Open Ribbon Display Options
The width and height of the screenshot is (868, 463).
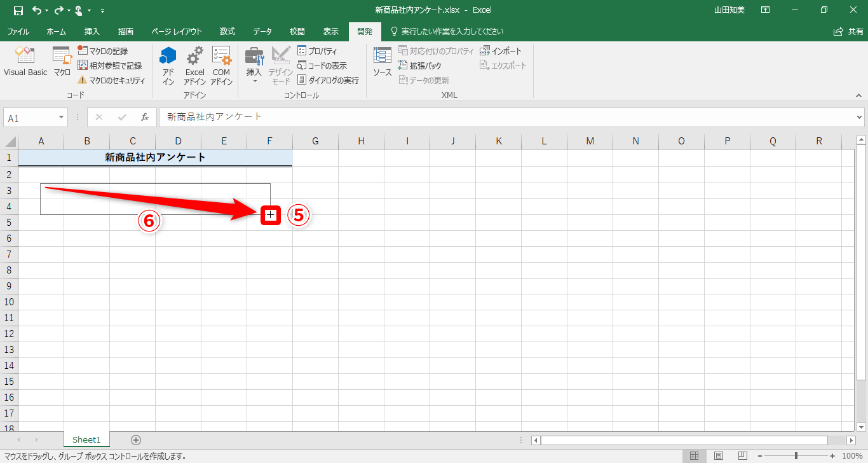pos(766,10)
